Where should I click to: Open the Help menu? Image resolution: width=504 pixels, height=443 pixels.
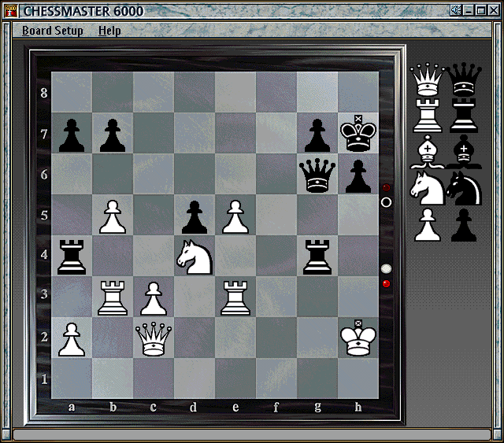point(109,31)
